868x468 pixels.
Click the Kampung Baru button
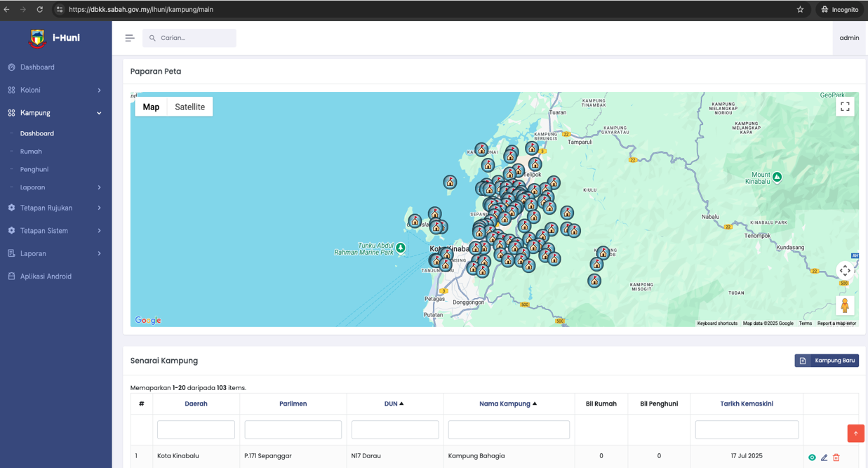[827, 361]
